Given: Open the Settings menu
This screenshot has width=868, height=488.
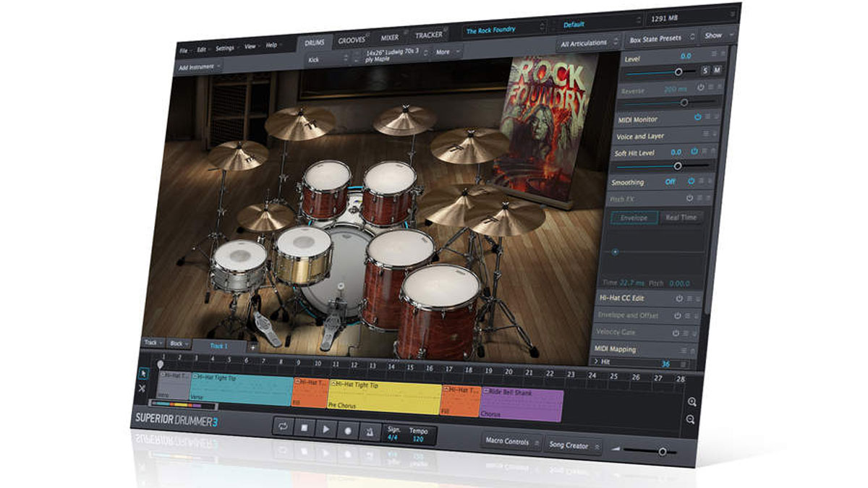Looking at the screenshot, I should [x=226, y=48].
